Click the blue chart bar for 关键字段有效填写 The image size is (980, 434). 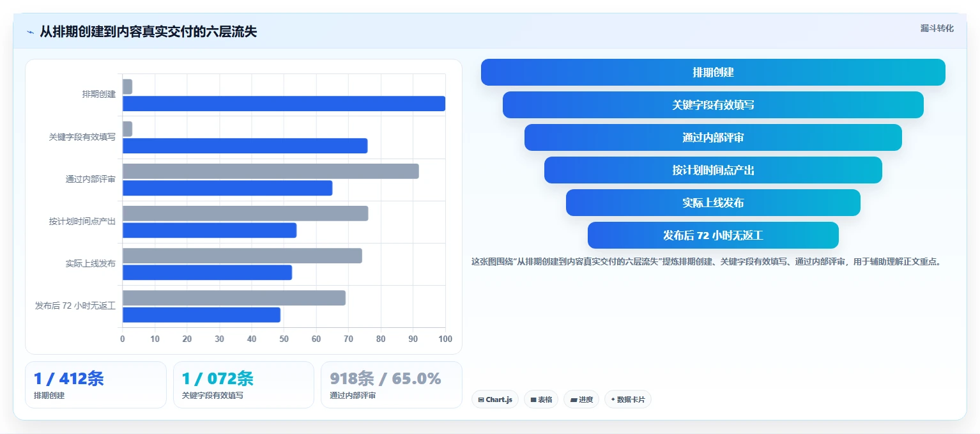245,146
